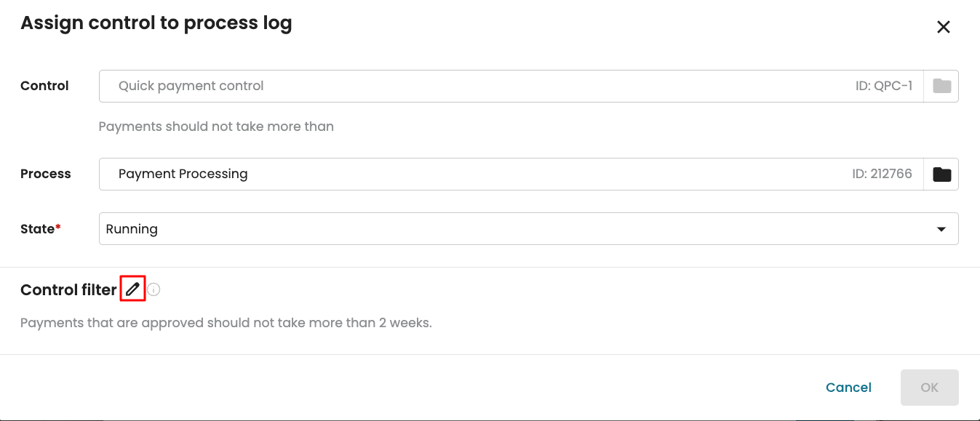
Task: Click the Control filter section heading
Action: pyautogui.click(x=68, y=290)
